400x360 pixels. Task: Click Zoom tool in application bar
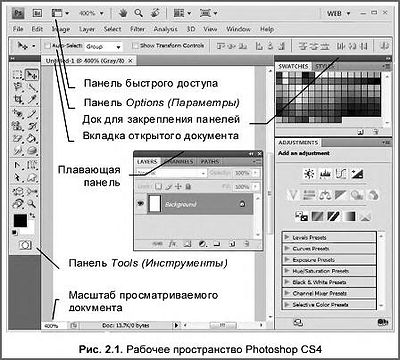coord(139,13)
